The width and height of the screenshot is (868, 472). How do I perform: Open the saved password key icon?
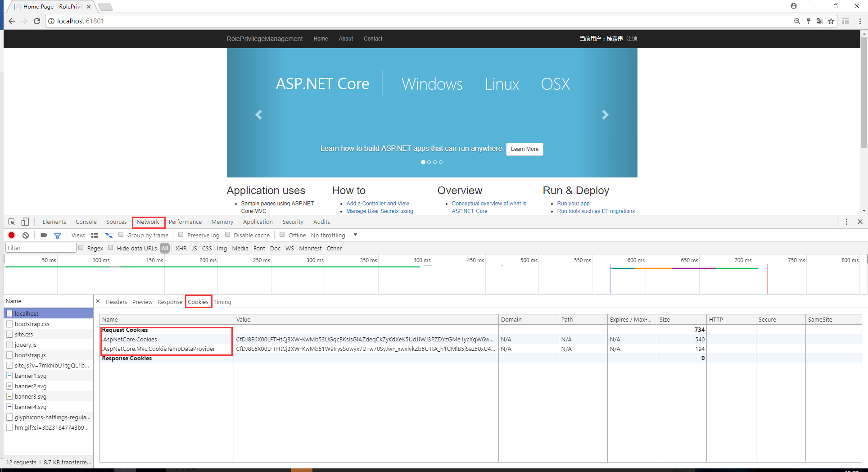pos(809,21)
